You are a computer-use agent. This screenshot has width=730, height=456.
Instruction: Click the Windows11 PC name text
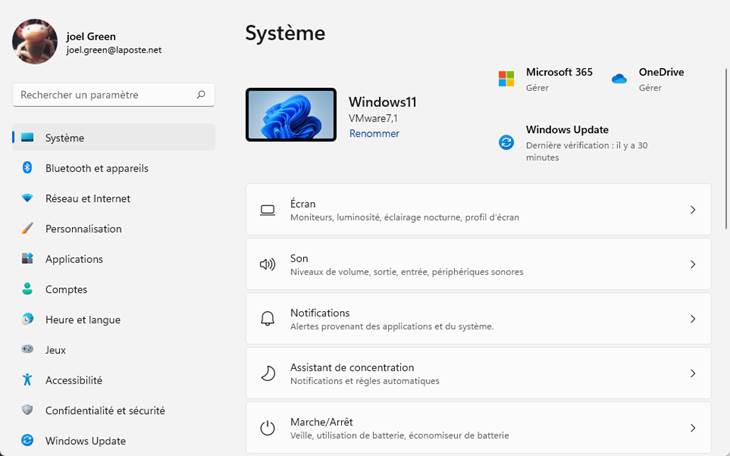(x=383, y=102)
